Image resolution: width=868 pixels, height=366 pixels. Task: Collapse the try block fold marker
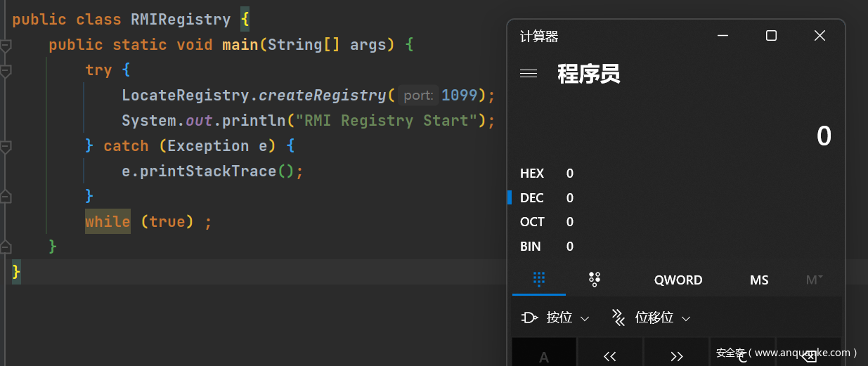coord(6,70)
